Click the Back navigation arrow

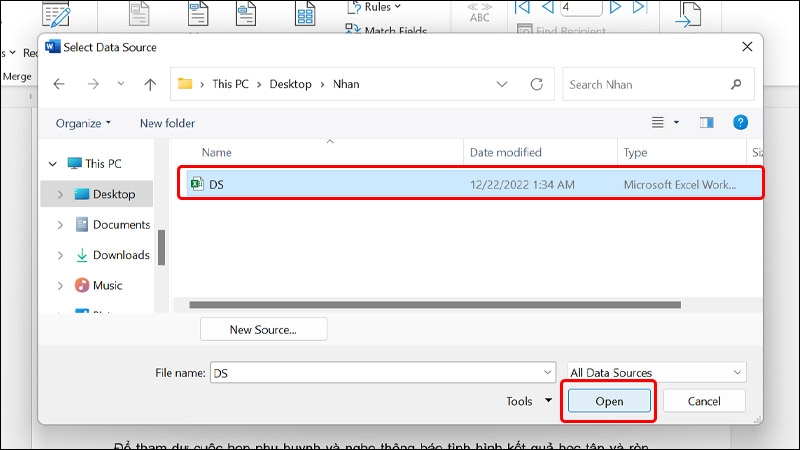click(x=59, y=84)
